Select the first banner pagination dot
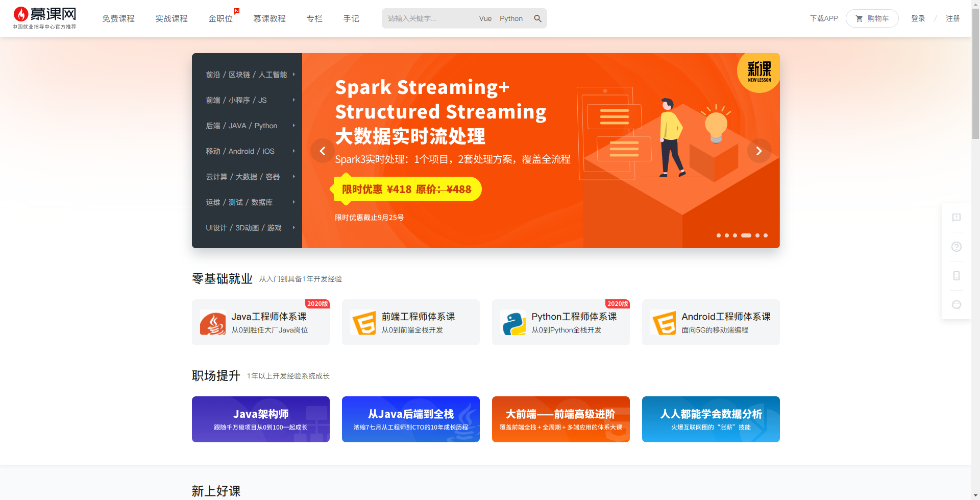980x500 pixels. coord(719,235)
